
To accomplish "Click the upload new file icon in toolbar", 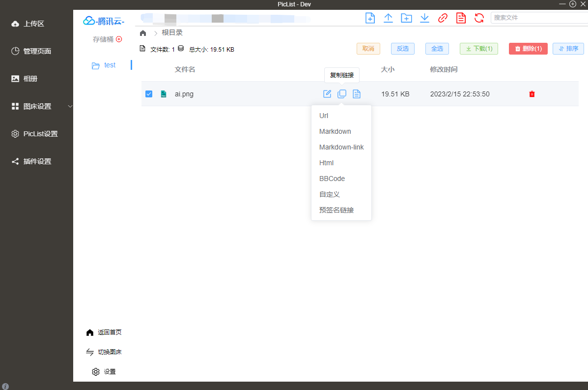I will 370,18.
